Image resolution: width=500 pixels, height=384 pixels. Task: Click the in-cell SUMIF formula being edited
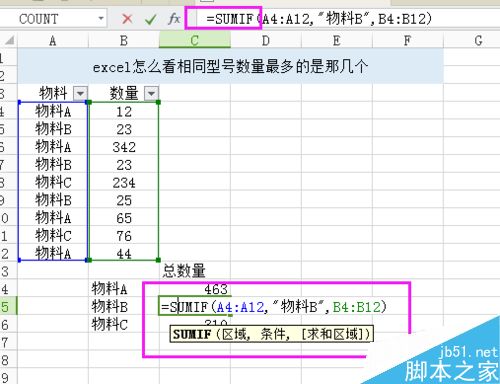pos(274,307)
